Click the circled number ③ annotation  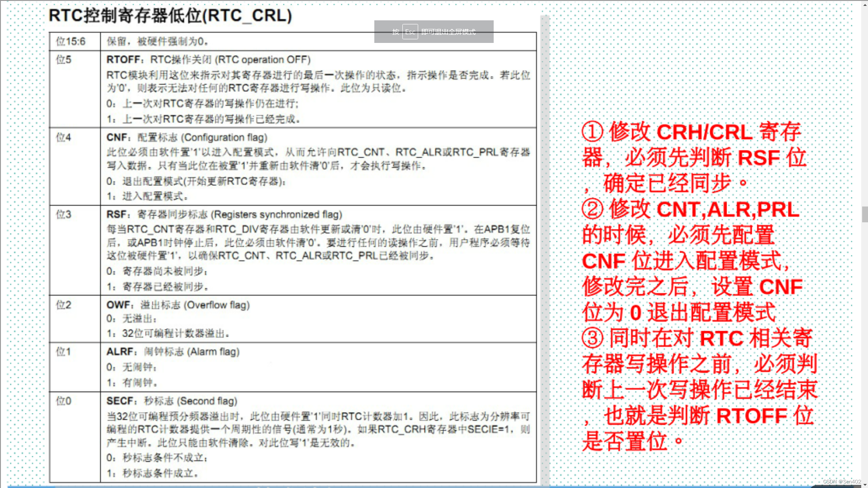click(x=592, y=338)
